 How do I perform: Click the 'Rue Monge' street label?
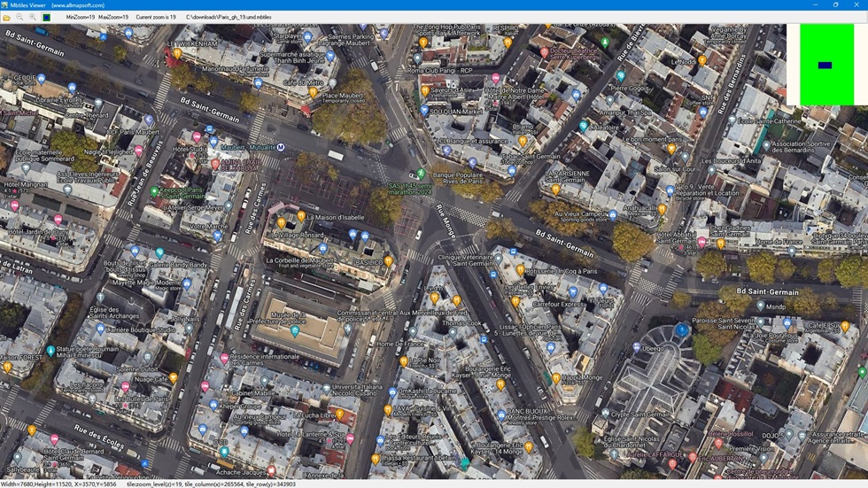[446, 222]
